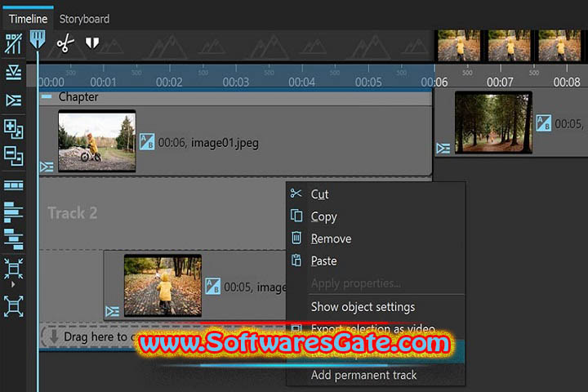Viewport: 588px width, 392px height.
Task: Select the blue playhead marker handle
Action: tap(38, 40)
